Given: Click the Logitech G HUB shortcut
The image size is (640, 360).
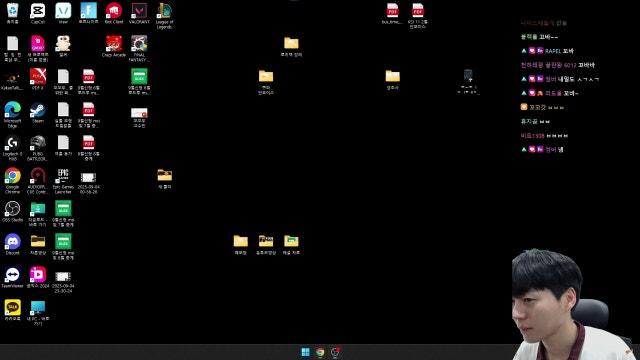Looking at the screenshot, I should (x=12, y=148).
